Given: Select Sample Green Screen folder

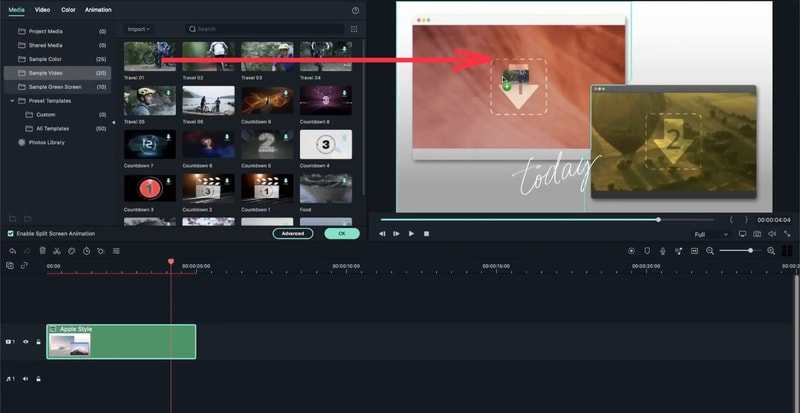Looking at the screenshot, I should tap(57, 87).
